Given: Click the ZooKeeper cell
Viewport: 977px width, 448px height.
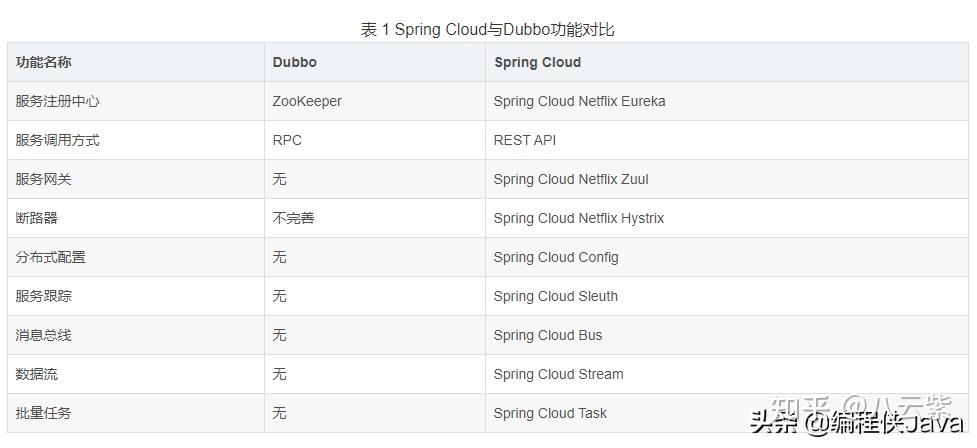Looking at the screenshot, I should click(307, 101).
